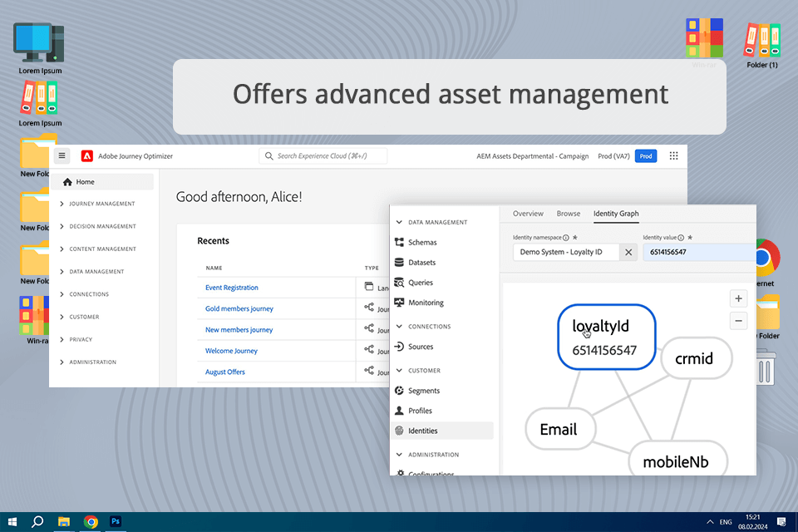Image resolution: width=798 pixels, height=532 pixels.
Task: Expand Customer in left sidebar
Action: pos(80,317)
